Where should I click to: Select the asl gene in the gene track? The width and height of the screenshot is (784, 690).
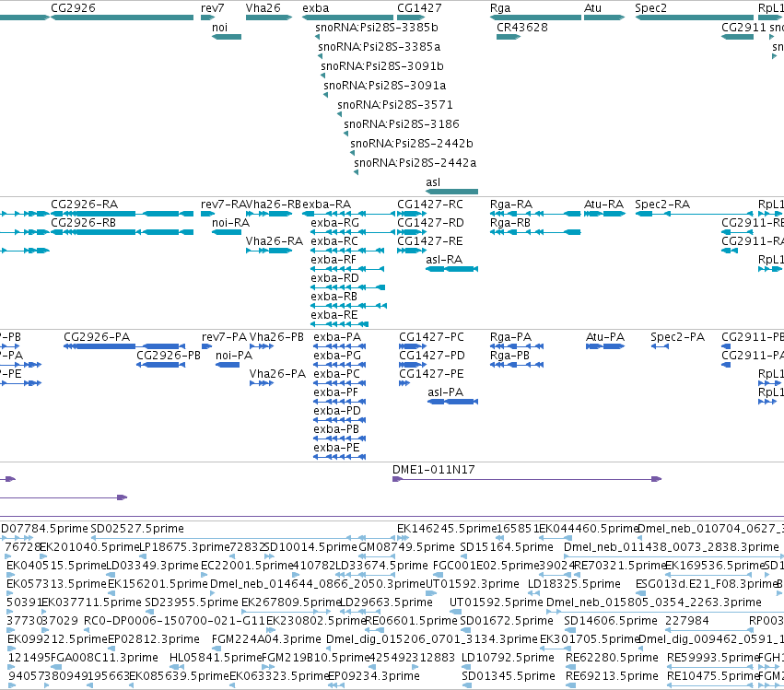pos(452,192)
